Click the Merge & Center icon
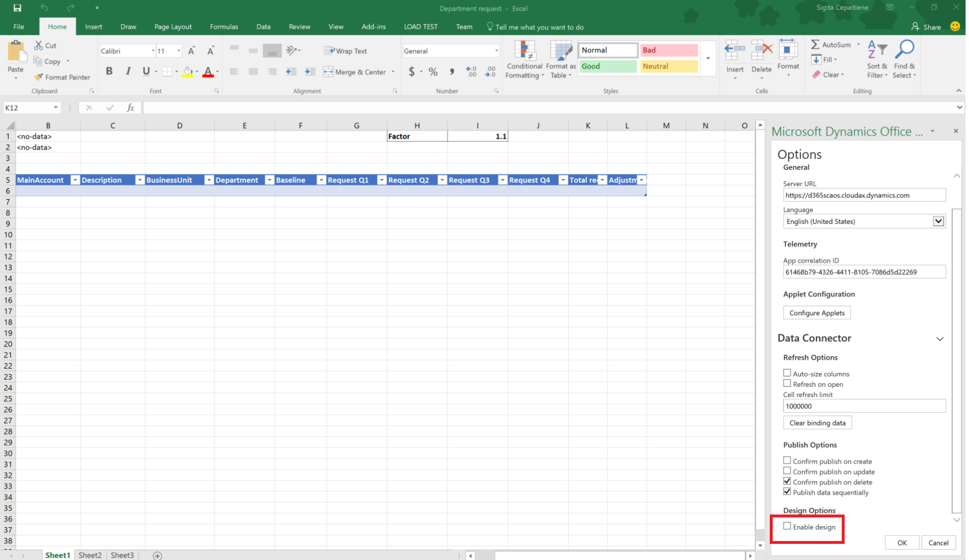 [355, 72]
